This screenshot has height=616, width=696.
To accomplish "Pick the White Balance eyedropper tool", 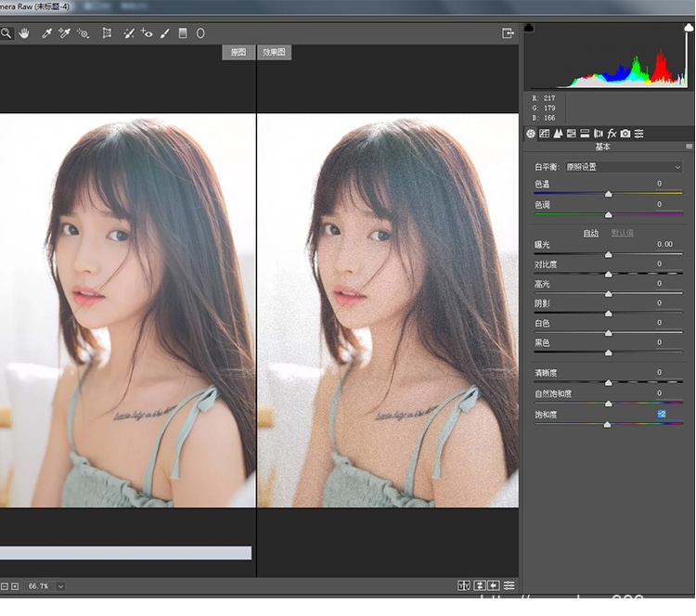I will click(46, 33).
